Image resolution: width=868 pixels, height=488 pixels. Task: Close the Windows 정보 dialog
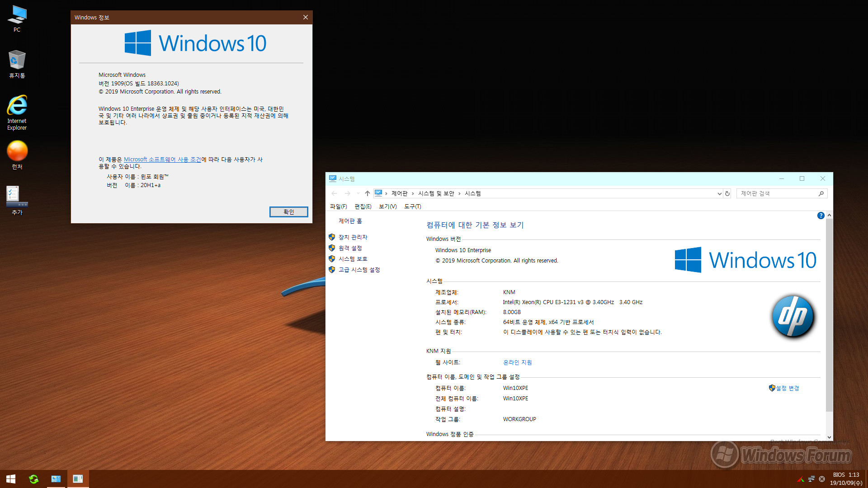306,17
